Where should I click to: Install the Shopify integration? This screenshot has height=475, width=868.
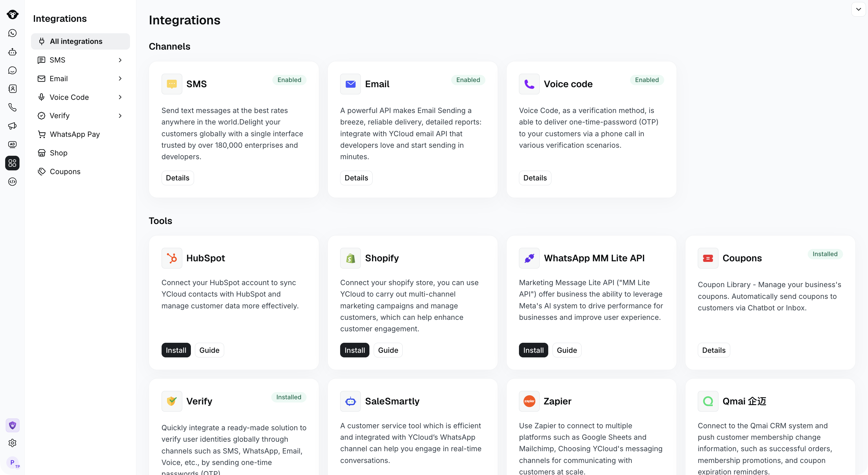pos(354,350)
